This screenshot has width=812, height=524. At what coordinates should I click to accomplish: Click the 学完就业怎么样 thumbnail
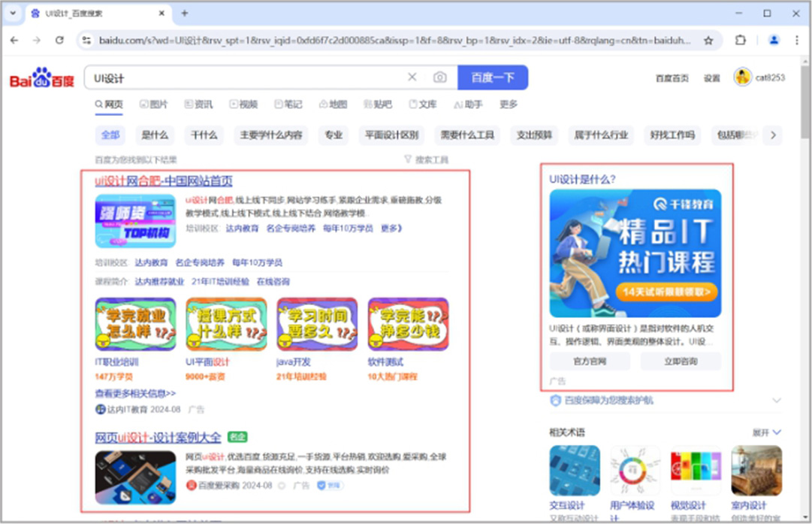pyautogui.click(x=136, y=325)
